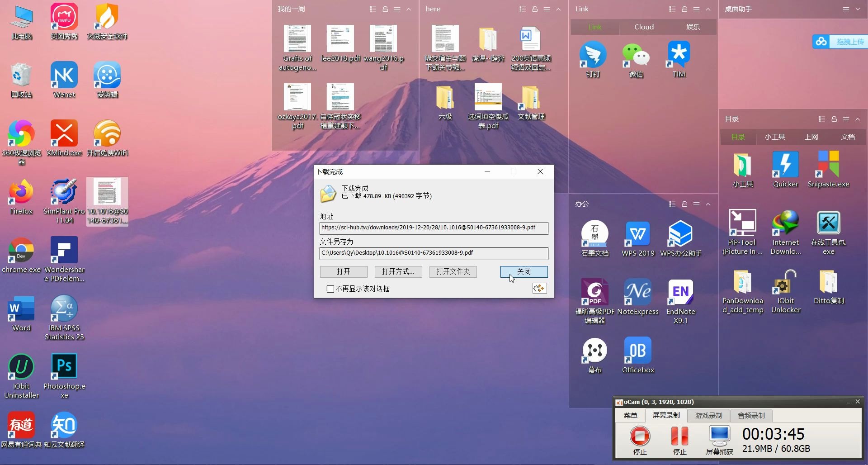Click the 关闭 button in download dialog
Image resolution: width=868 pixels, height=465 pixels.
524,271
